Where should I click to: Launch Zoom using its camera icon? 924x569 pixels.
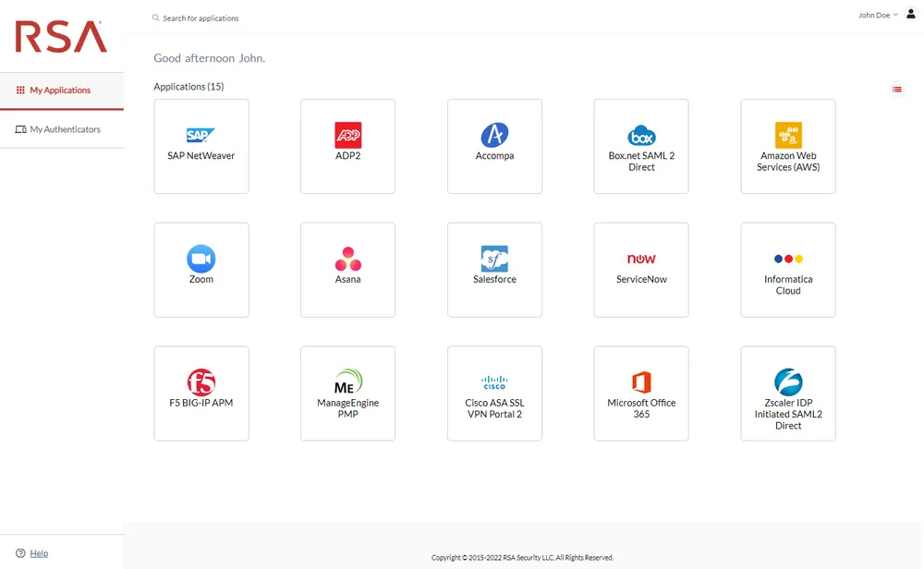coord(201,259)
